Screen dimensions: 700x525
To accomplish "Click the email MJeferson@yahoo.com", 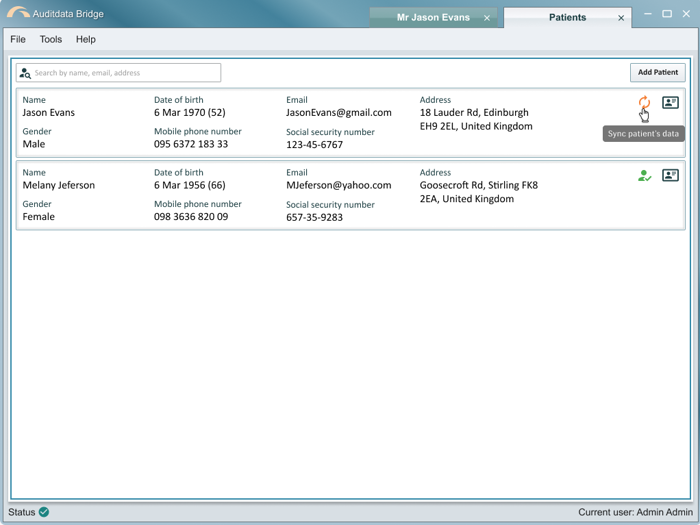I will pos(339,185).
